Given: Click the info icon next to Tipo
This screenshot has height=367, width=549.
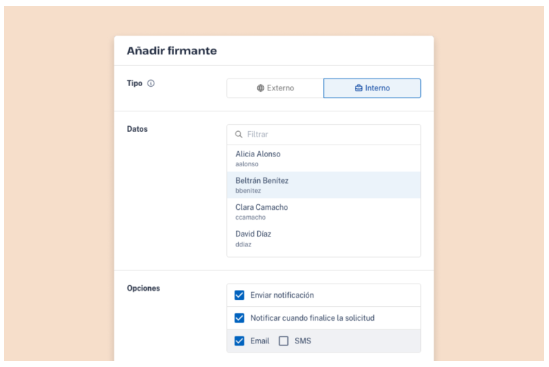Looking at the screenshot, I should 151,83.
